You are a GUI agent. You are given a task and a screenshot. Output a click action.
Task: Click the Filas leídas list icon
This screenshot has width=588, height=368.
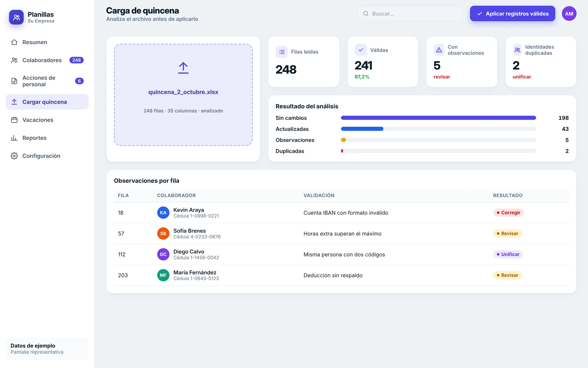click(282, 52)
